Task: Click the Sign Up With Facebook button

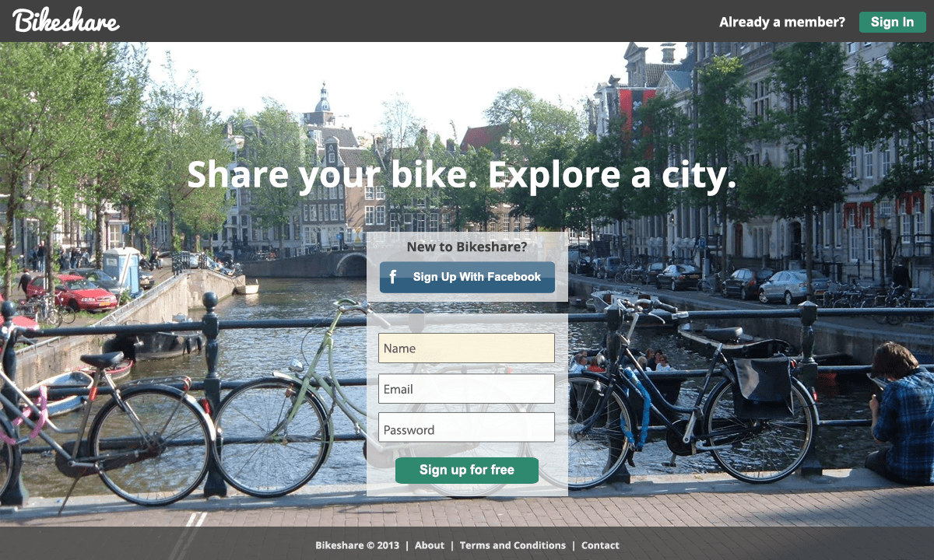Action: 467,277
